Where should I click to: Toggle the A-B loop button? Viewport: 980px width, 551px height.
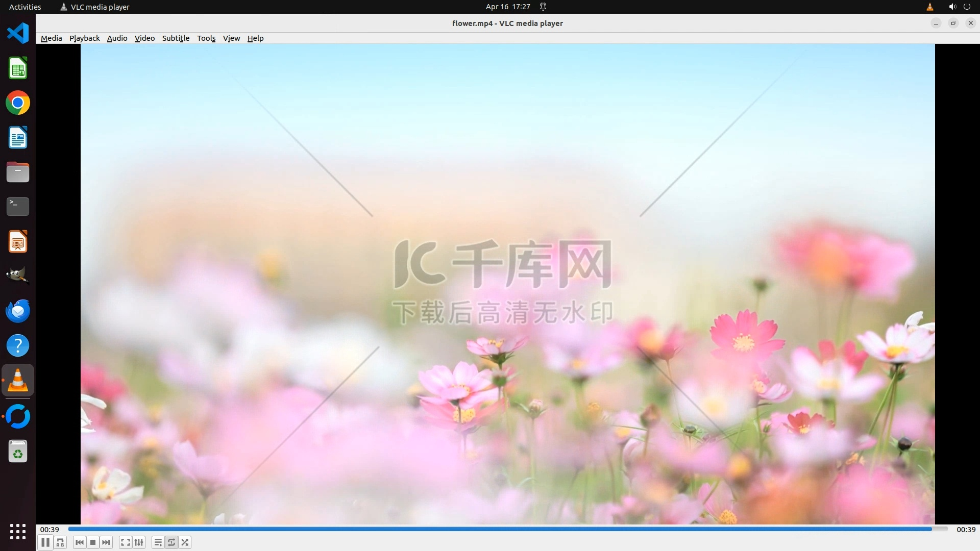coord(60,542)
